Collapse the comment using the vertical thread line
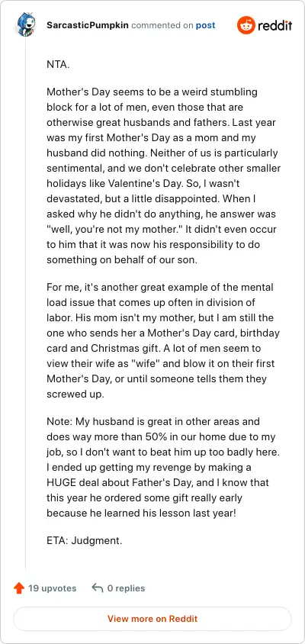 [26, 304]
